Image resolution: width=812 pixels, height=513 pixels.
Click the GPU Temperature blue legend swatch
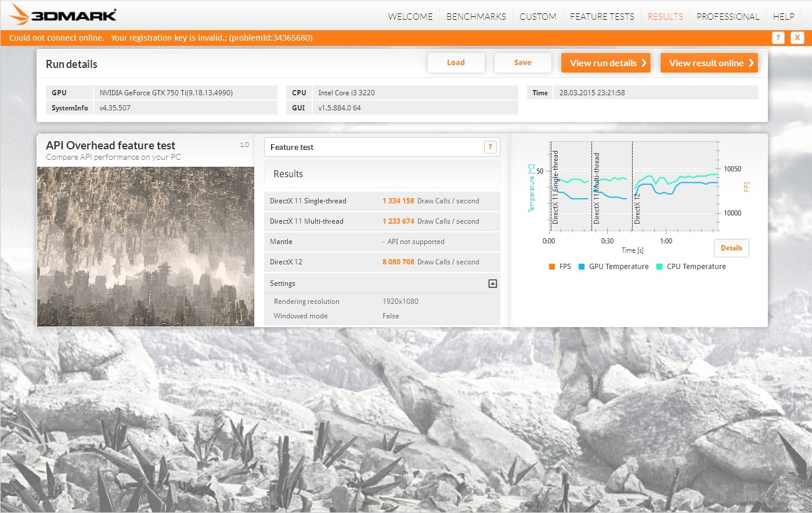(x=581, y=267)
